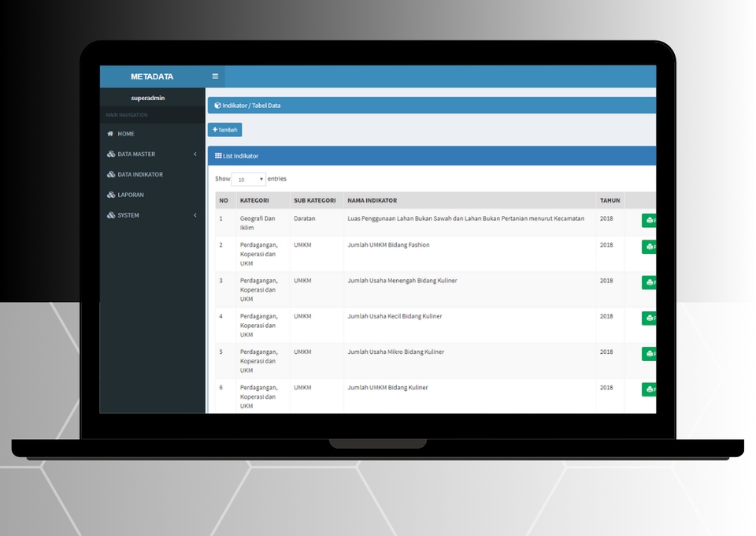Click the DATA MASTER sidebar icon
This screenshot has height=536, width=756.
(x=111, y=154)
